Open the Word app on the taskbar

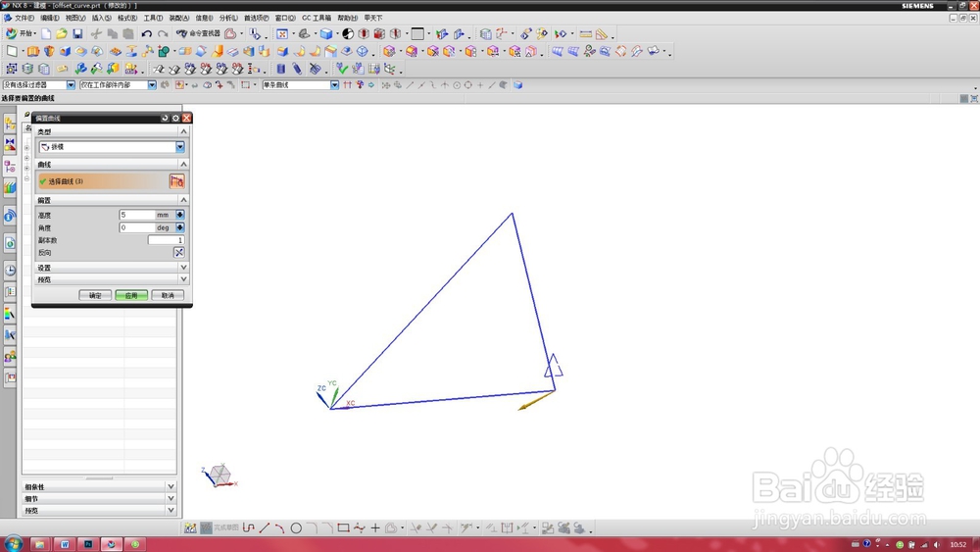click(x=65, y=544)
